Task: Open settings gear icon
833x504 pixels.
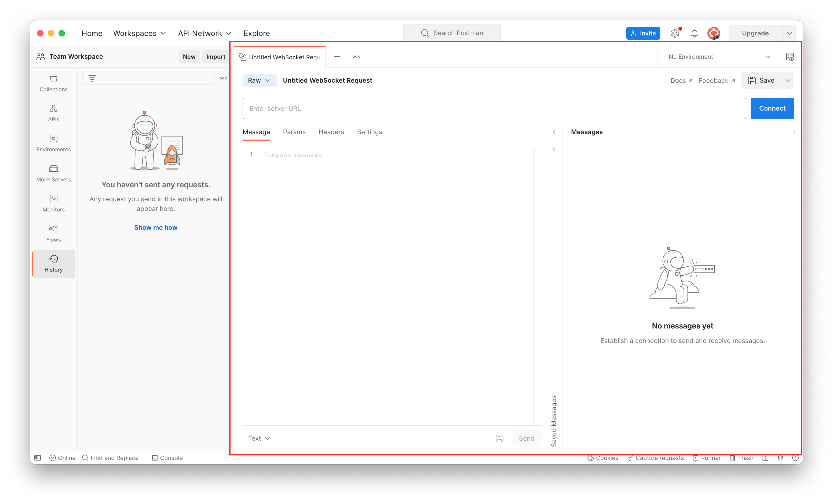Action: [x=675, y=33]
